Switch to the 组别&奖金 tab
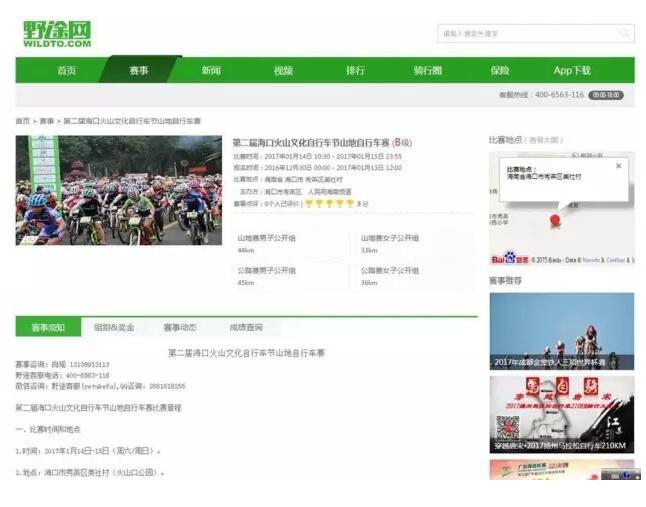Screen dimensions: 646x507 114,327
